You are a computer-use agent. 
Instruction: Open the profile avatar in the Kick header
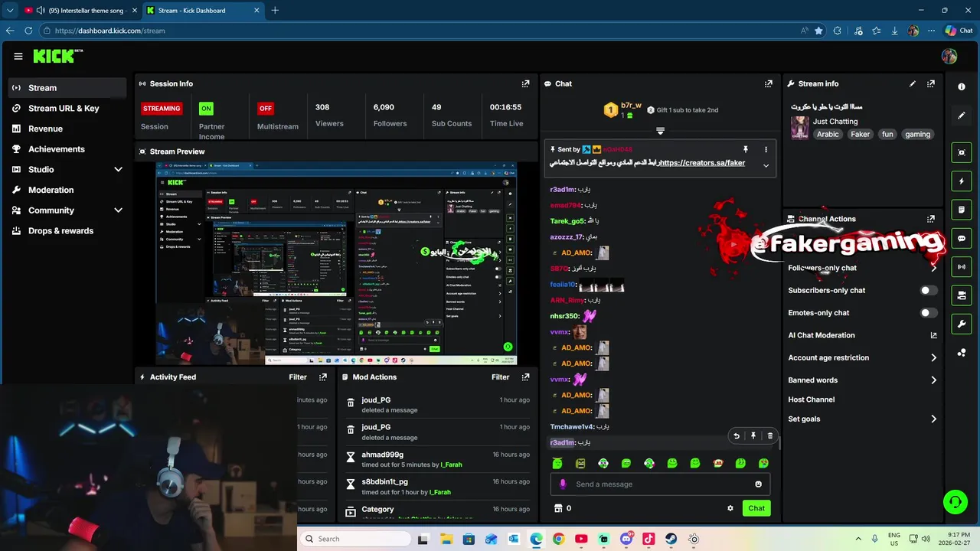949,56
